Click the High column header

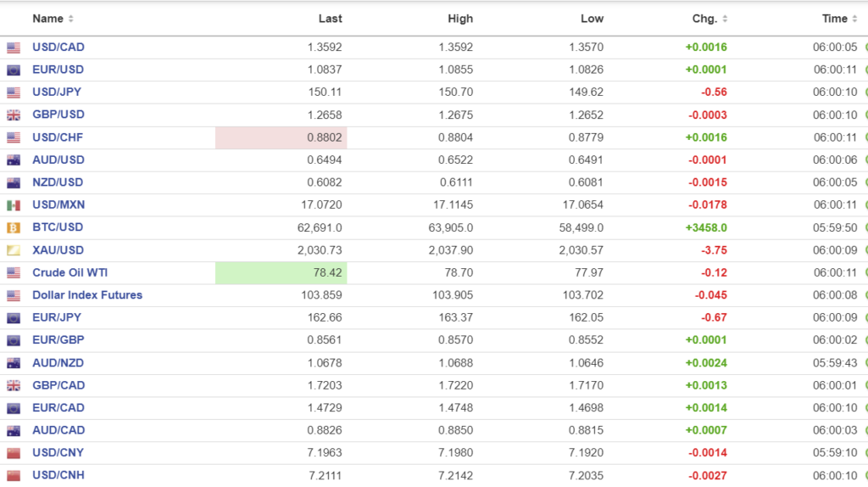[460, 19]
